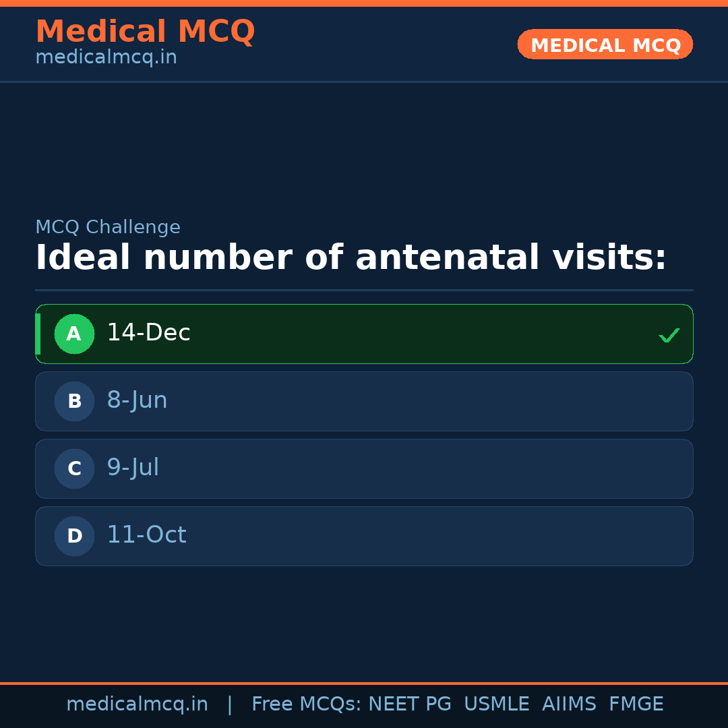Screen dimensions: 728x728
Task: Click the circular C badge icon
Action: pyautogui.click(x=74, y=468)
